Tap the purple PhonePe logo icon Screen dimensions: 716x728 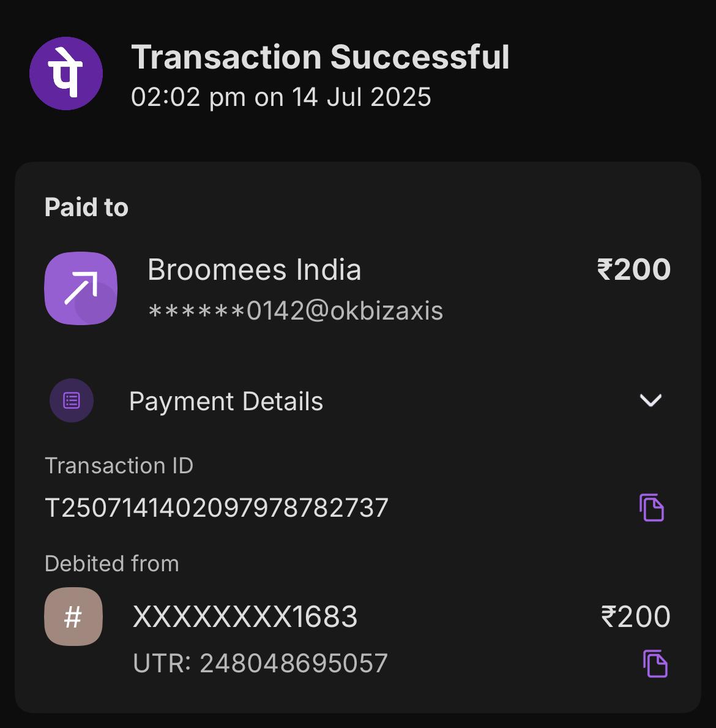click(x=66, y=73)
